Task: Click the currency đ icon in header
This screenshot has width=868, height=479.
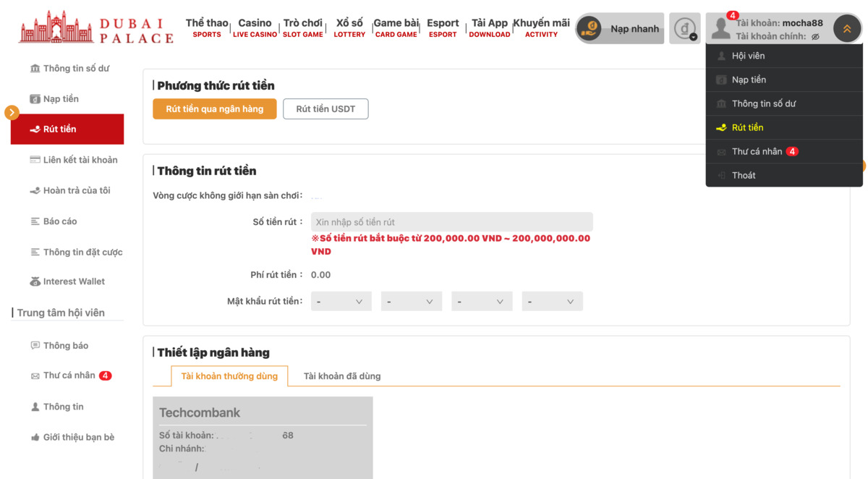Action: click(684, 29)
